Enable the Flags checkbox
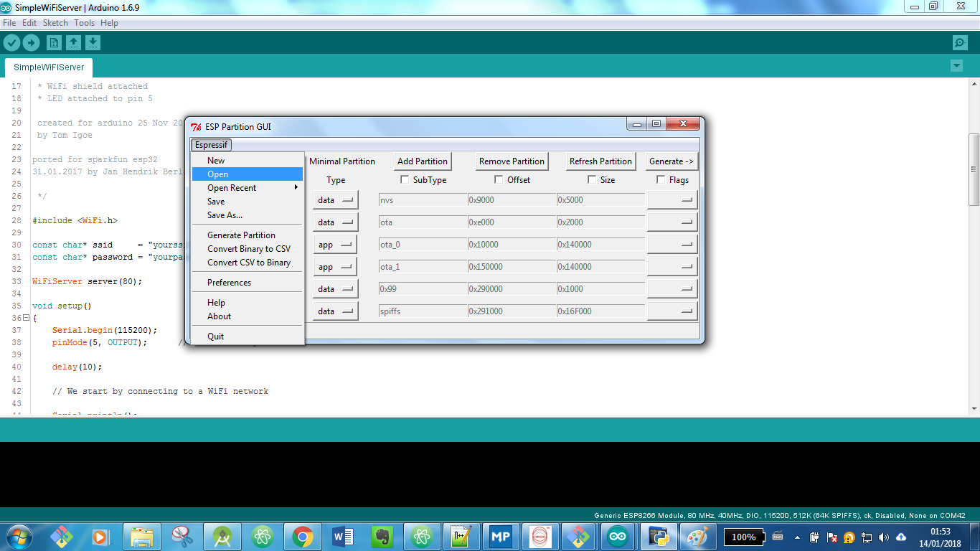Viewport: 980px width, 551px height. [x=661, y=180]
